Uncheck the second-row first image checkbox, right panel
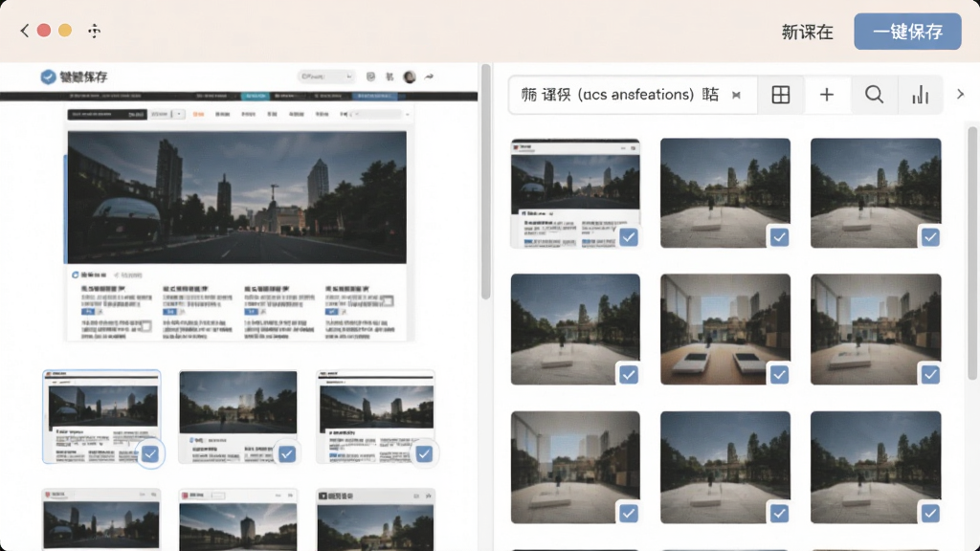Viewport: 980px width, 551px height. [629, 375]
